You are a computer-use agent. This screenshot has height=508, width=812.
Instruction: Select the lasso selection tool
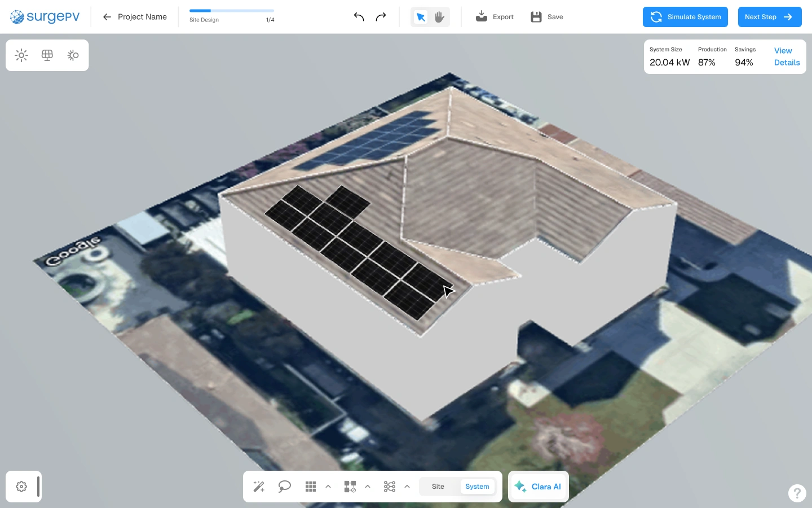click(285, 487)
